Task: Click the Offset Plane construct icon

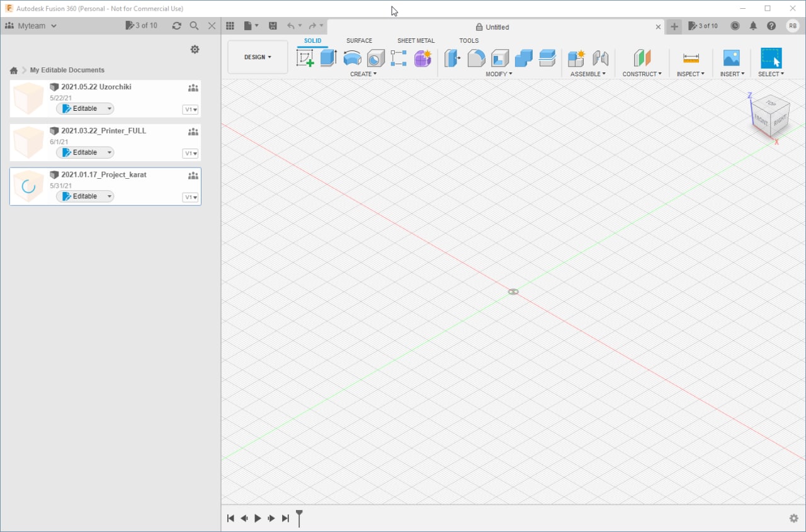Action: [x=642, y=58]
